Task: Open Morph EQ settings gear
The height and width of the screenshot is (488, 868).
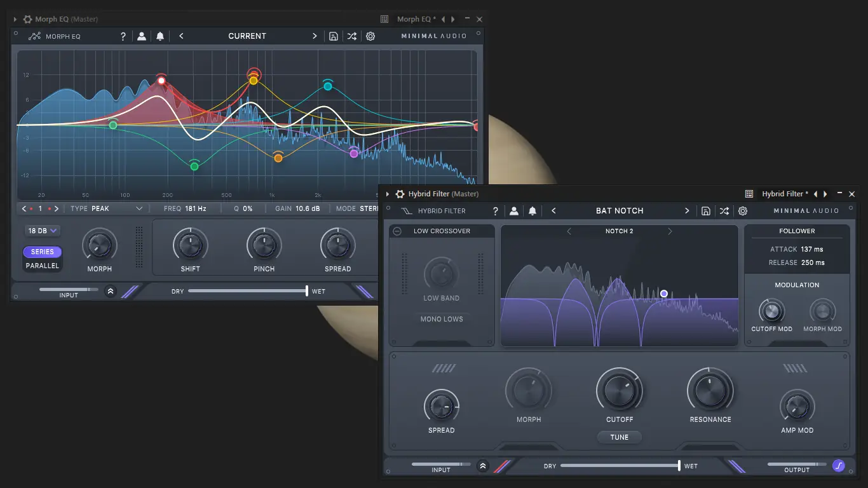Action: 370,36
